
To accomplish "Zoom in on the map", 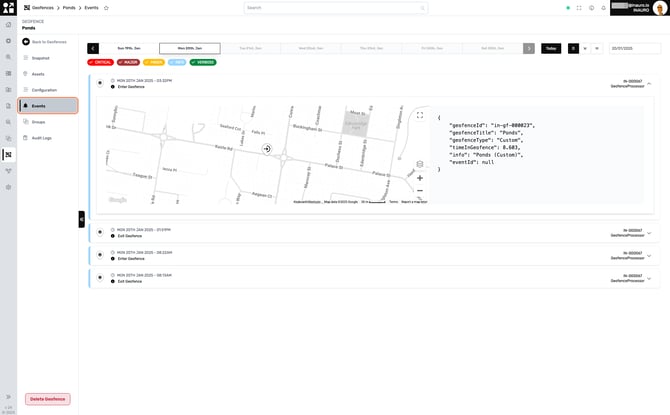I will tap(420, 178).
